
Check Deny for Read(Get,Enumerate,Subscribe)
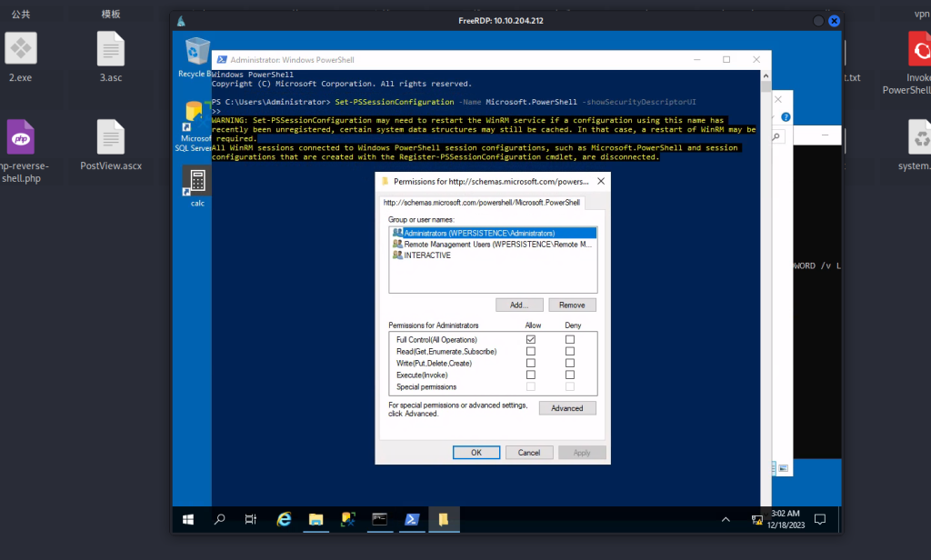click(x=570, y=352)
